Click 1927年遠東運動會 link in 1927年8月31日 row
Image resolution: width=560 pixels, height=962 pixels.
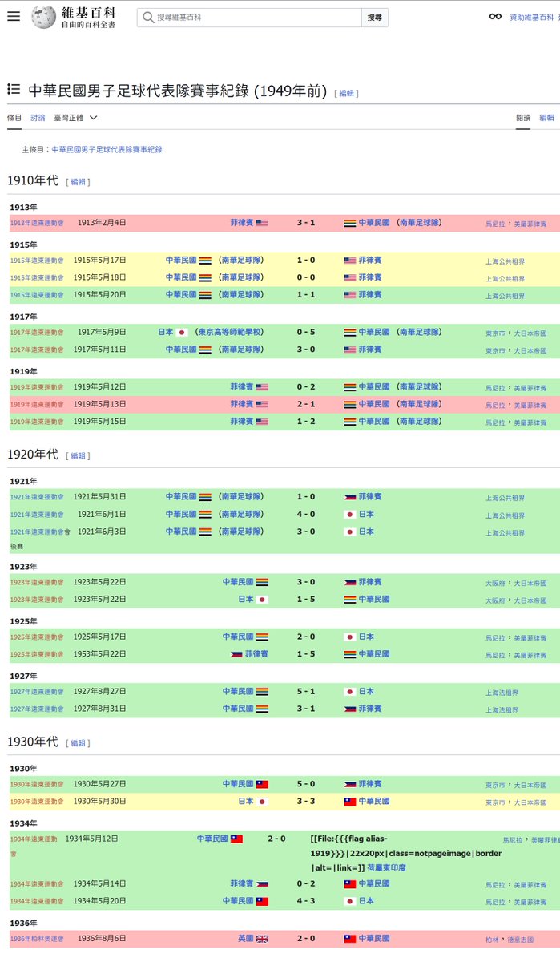point(37,709)
